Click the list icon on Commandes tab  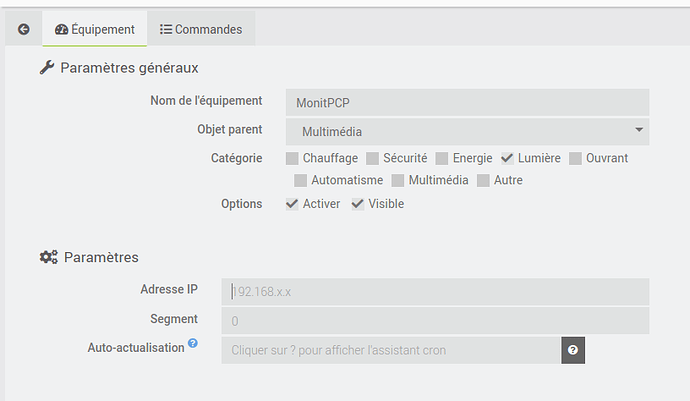165,29
